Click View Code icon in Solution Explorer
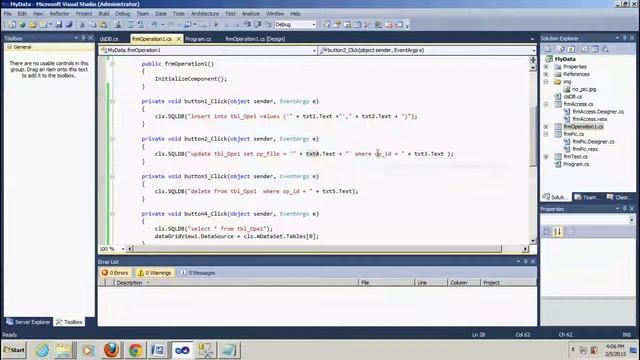640x360 pixels. pos(584,49)
